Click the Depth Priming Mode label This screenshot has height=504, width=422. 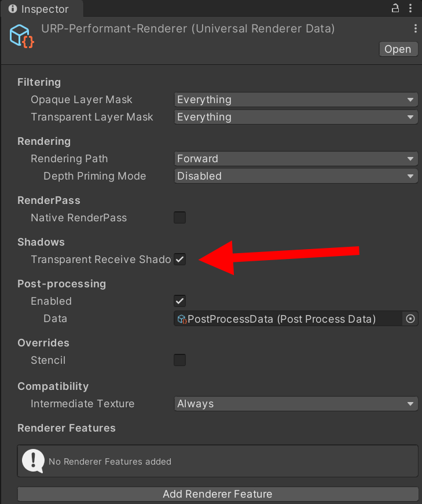coord(95,176)
